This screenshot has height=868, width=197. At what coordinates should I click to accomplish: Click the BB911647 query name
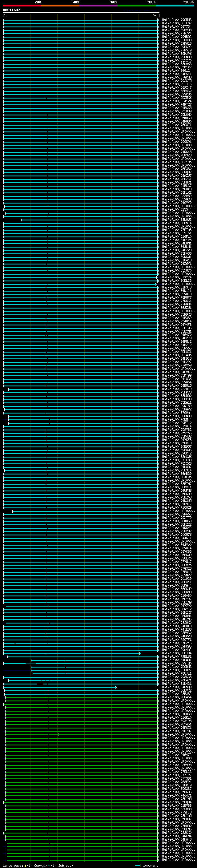point(11,10)
